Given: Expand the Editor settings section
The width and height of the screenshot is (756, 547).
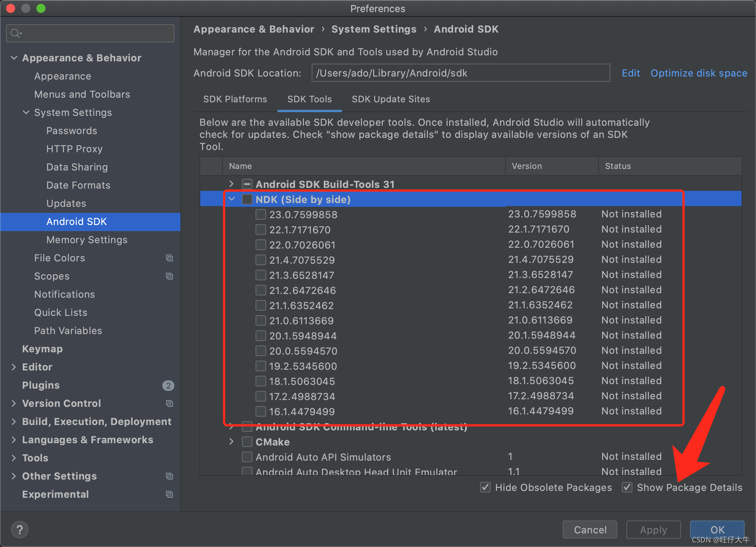Looking at the screenshot, I should point(14,367).
